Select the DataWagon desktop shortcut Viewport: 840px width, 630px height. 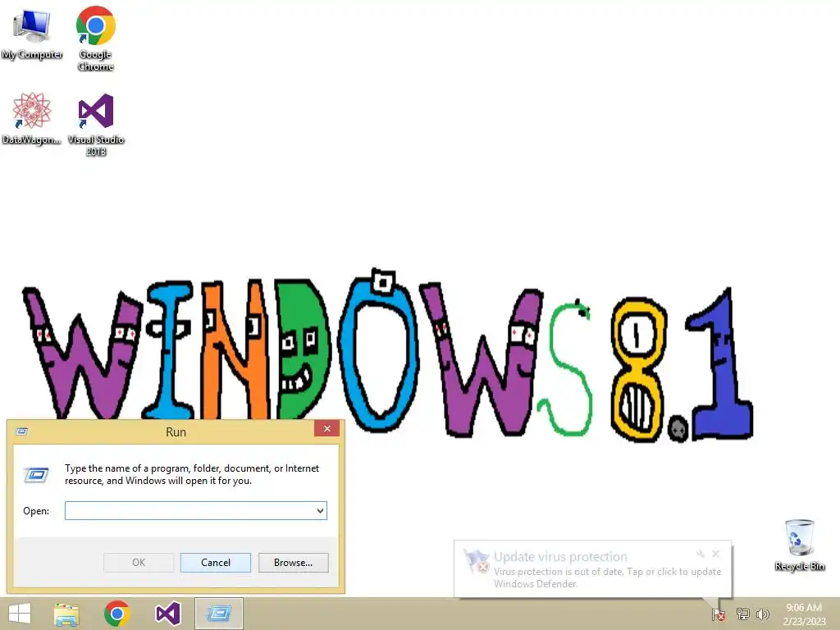click(32, 118)
